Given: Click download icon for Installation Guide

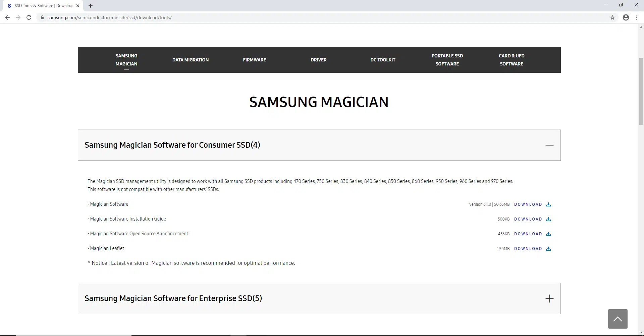Looking at the screenshot, I should coord(548,219).
